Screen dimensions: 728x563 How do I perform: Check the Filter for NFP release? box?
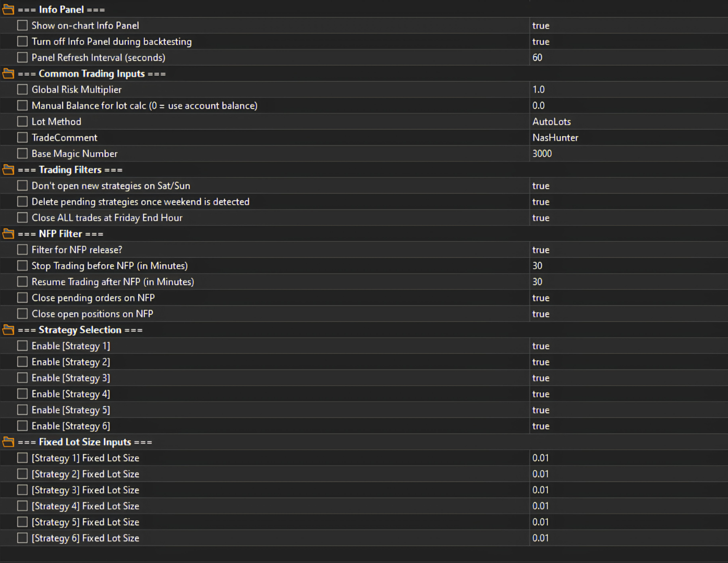coord(22,250)
